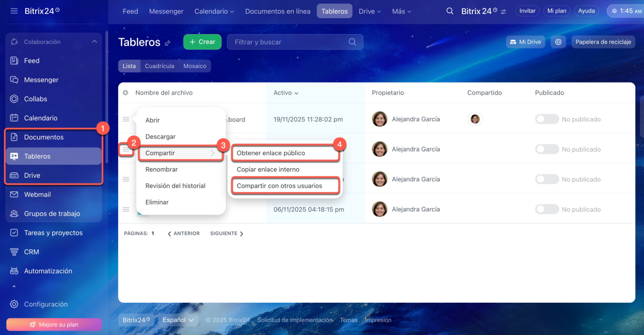The image size is (644, 335).
Task: Toggle published switch for the first board
Action: click(x=547, y=119)
